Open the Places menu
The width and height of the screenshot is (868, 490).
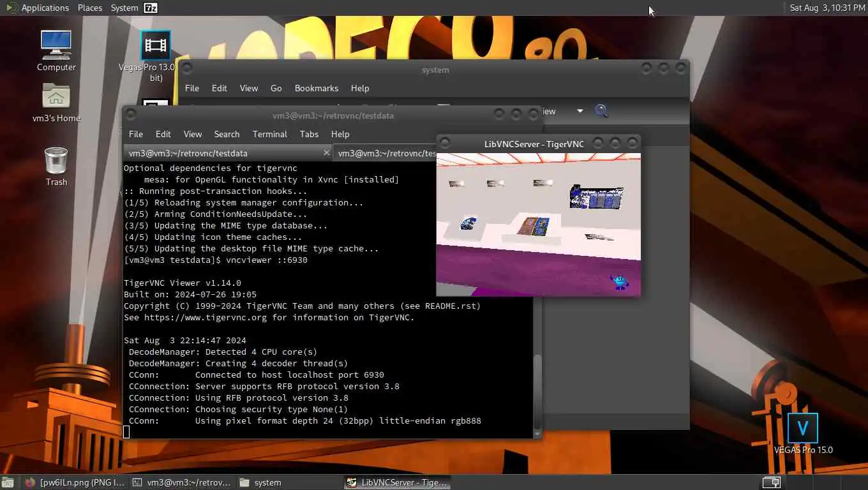[90, 8]
